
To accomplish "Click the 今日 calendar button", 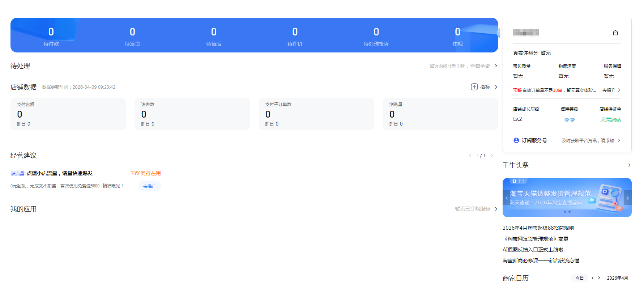I will point(579,278).
